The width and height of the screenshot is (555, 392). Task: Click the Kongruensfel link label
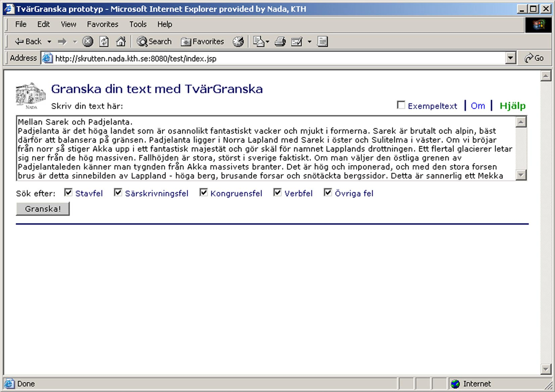click(236, 193)
